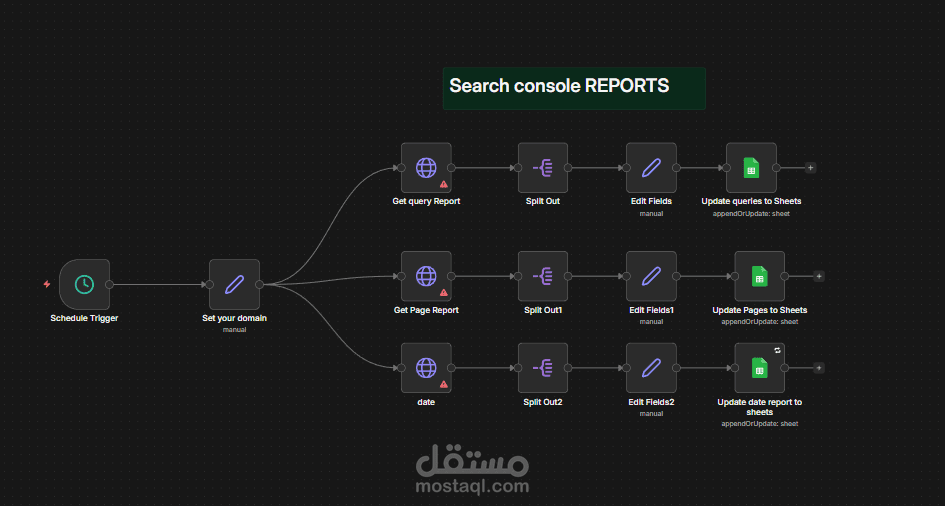Select the Split Out2 node icon

542,368
